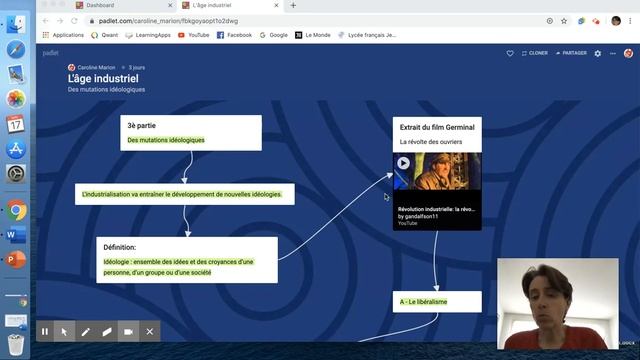640x360 pixels.
Task: Open PowerPoint from the dock
Action: [x=16, y=260]
